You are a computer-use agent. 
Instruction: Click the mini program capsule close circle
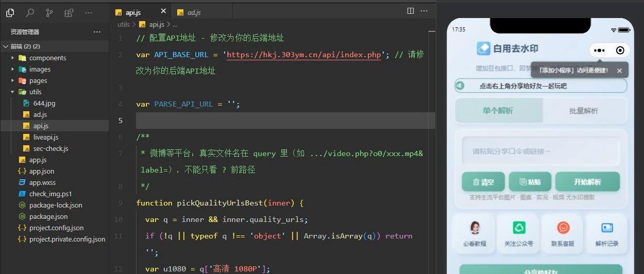pos(620,50)
